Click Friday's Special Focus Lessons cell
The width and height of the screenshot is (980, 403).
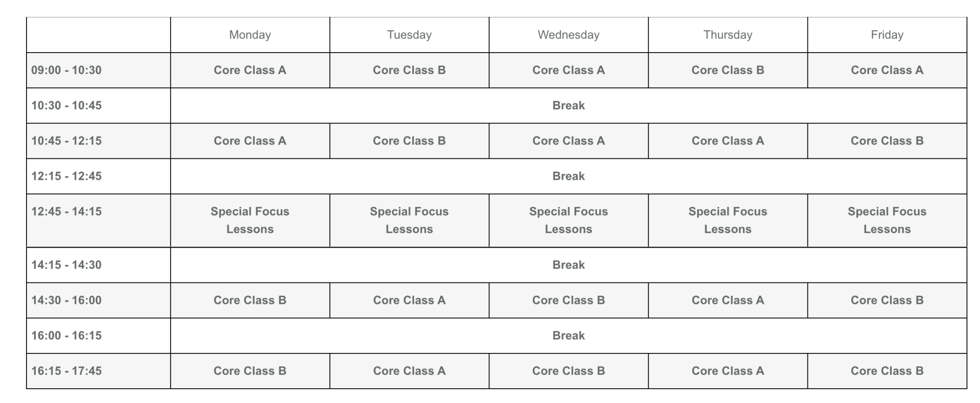887,220
